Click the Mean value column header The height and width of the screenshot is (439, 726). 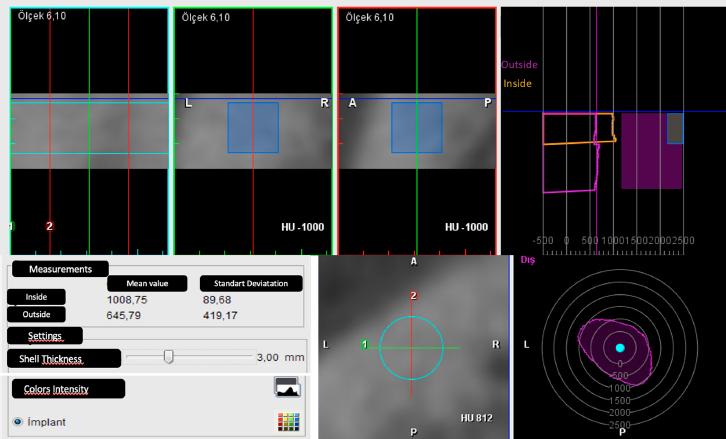pos(147,283)
